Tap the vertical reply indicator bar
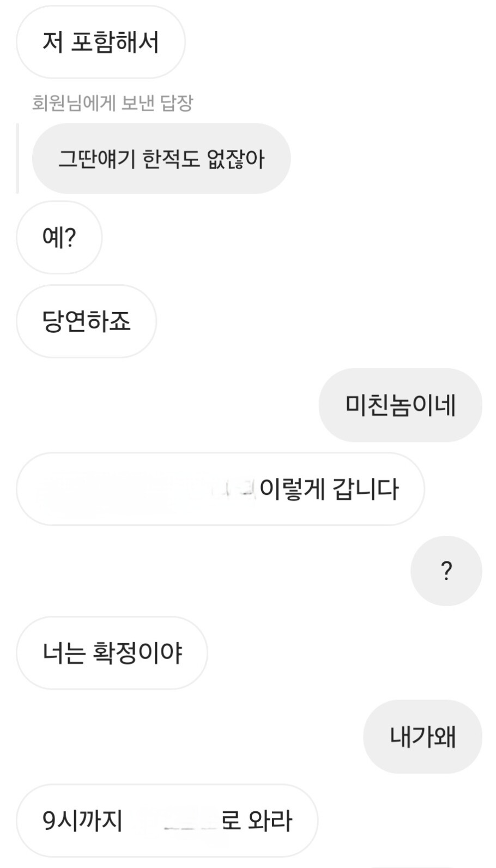Viewport: 496px width, 868px height. [x=17, y=158]
